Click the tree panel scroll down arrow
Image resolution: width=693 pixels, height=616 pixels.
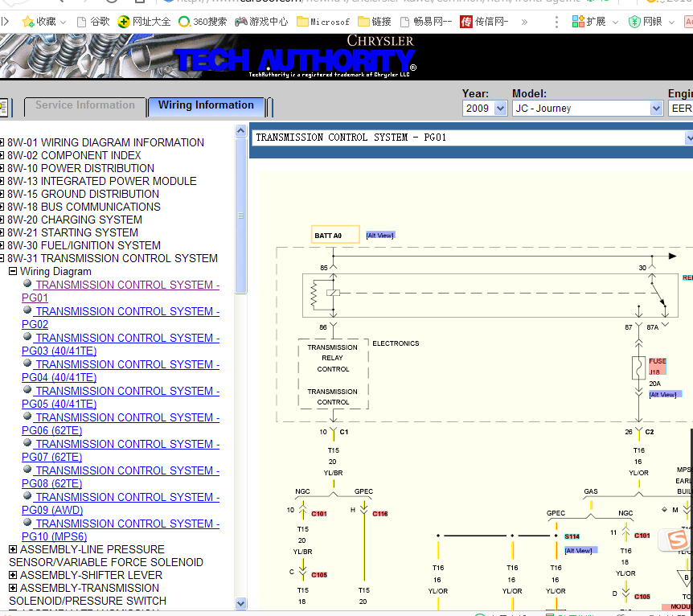click(240, 603)
